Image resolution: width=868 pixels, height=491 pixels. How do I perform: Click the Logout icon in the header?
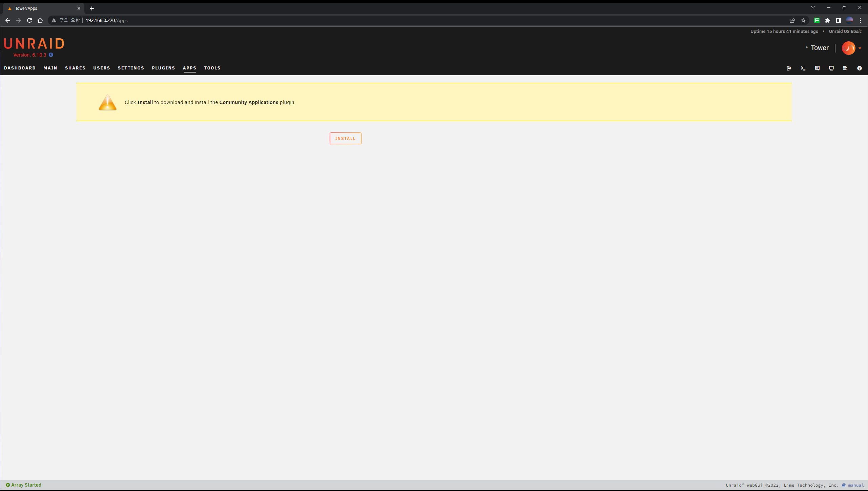pyautogui.click(x=789, y=68)
